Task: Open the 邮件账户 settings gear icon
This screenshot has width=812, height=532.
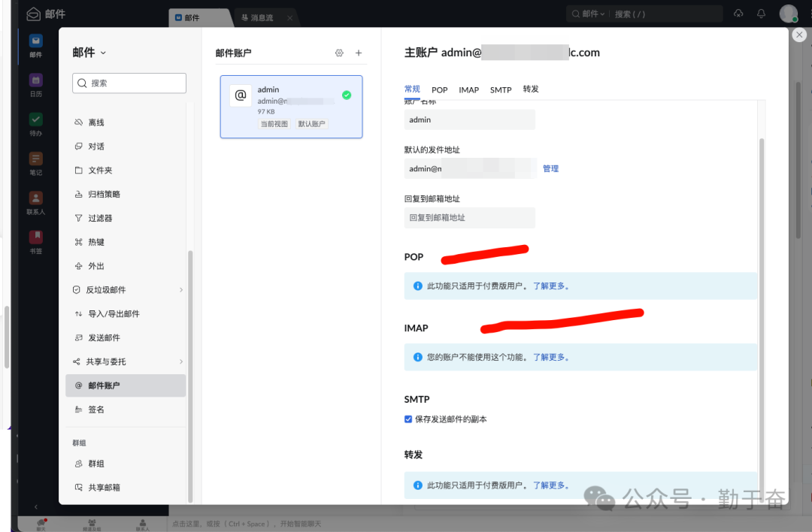Action: pos(339,53)
